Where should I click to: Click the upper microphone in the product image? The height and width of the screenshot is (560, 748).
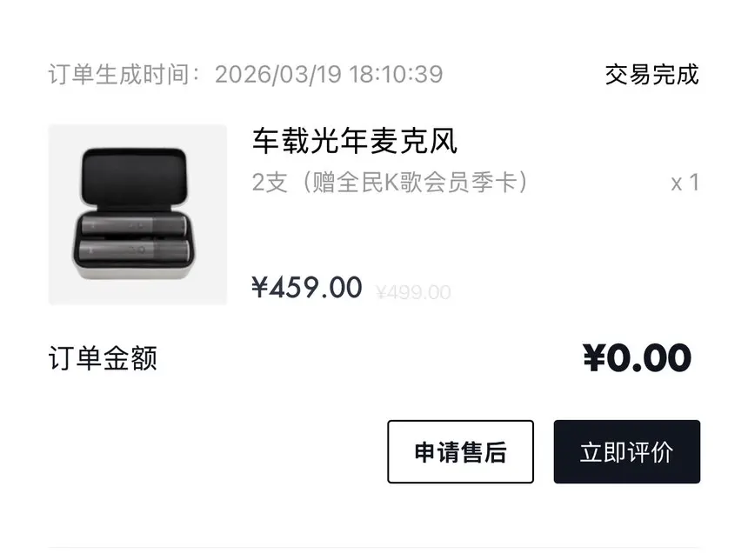point(135,224)
